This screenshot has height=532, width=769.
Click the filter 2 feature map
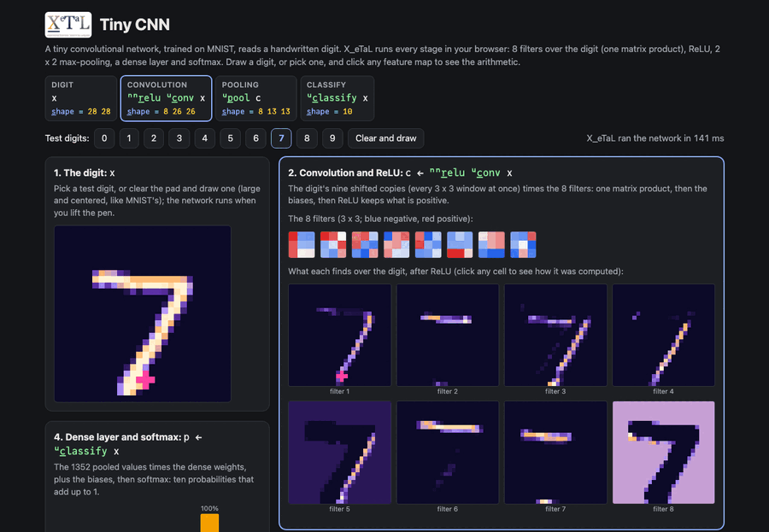coord(448,335)
